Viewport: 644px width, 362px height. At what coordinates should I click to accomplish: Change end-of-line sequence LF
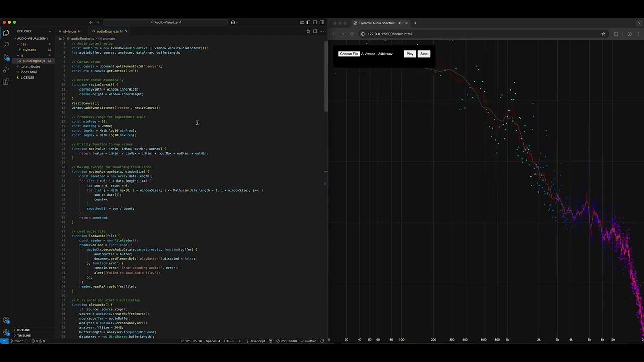239,341
